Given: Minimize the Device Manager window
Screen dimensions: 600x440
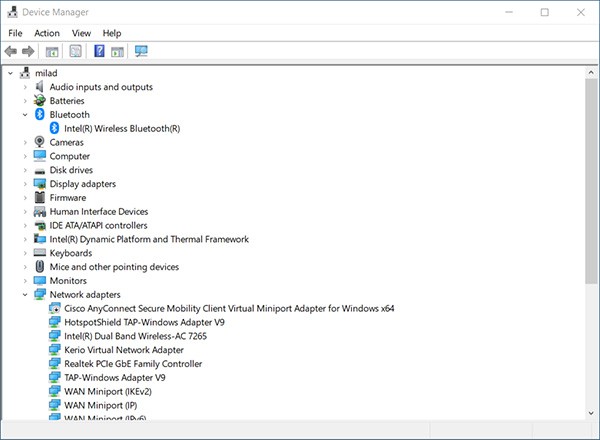Looking at the screenshot, I should tap(509, 12).
